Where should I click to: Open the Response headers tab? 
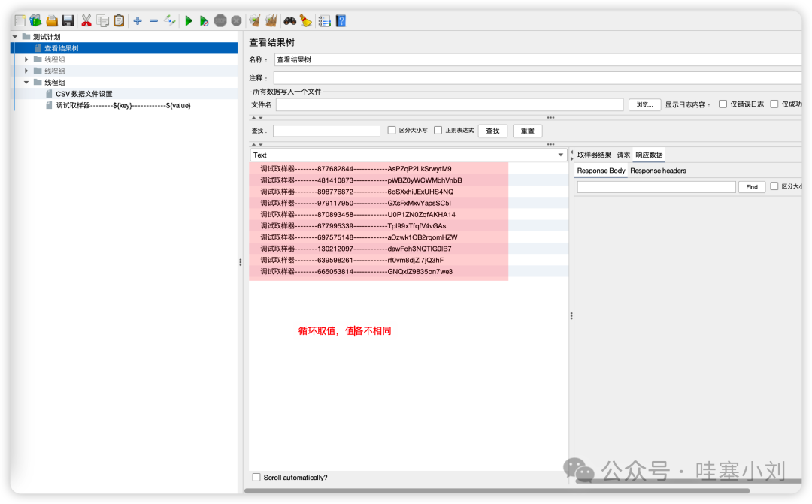click(x=658, y=171)
